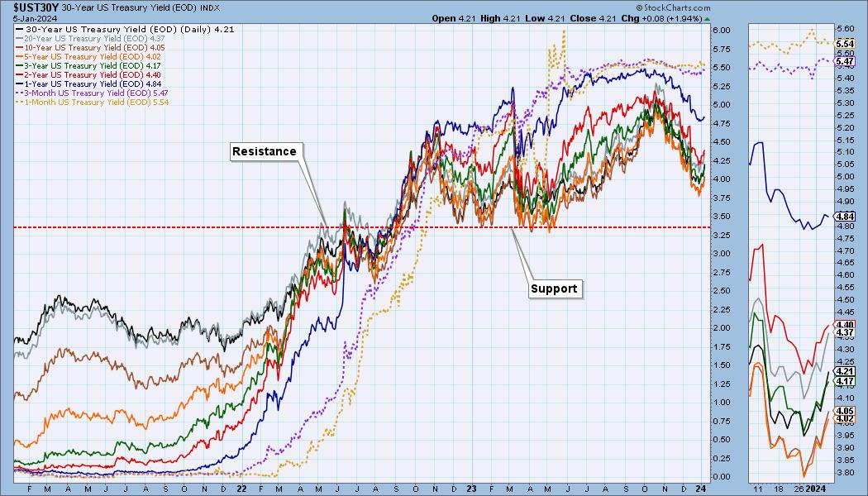Select the 3-Year US Treasury Yield legend entry
Screen dimensions: 868x496
[x=88, y=65]
